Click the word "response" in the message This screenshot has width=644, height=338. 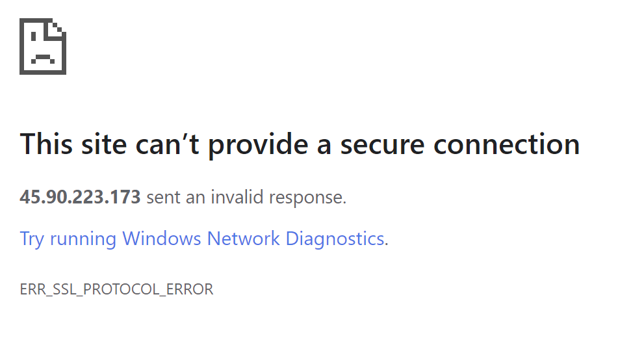[x=309, y=198]
